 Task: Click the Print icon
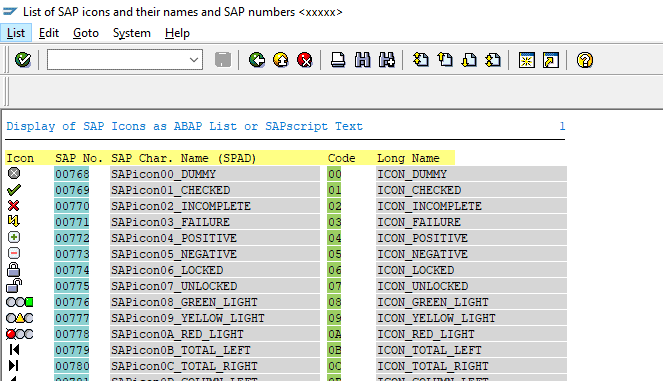(x=338, y=60)
